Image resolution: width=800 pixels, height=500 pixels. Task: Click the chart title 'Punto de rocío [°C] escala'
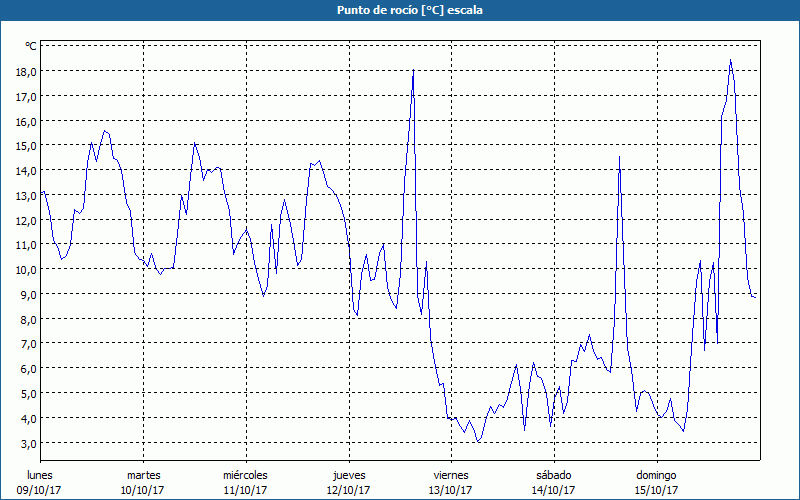pyautogui.click(x=400, y=10)
